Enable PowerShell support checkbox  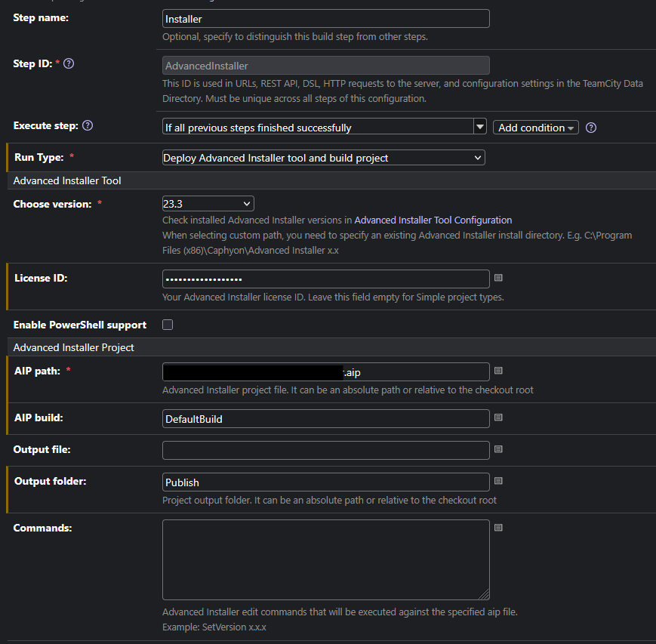point(168,325)
